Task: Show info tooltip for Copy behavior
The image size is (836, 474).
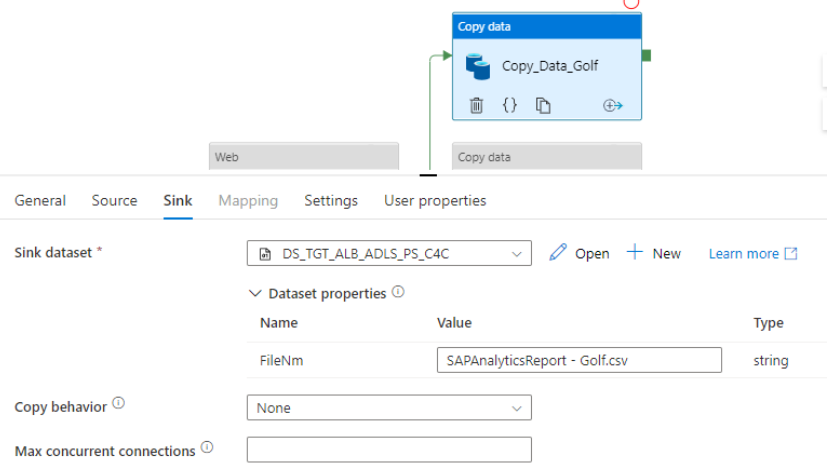Action: tap(118, 403)
